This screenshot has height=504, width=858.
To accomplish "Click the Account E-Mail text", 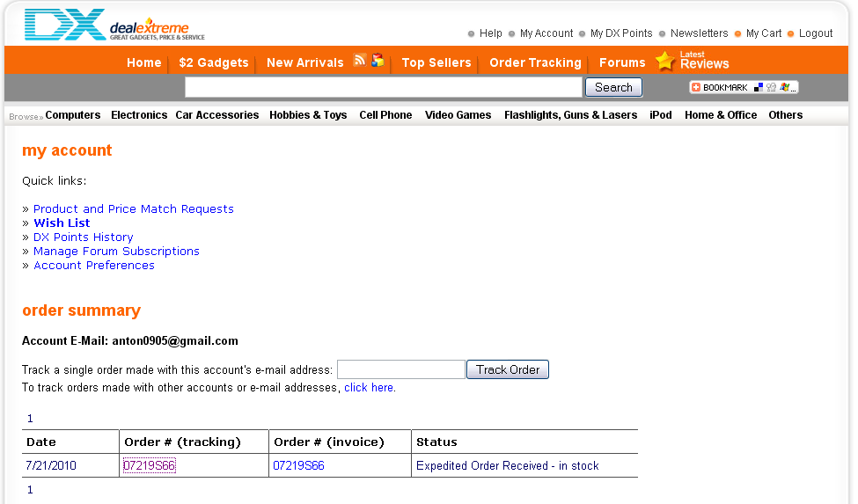I will pos(130,341).
